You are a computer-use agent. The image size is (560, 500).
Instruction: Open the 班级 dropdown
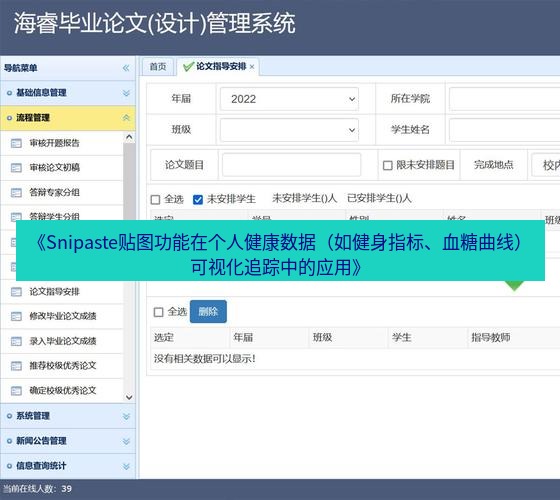click(289, 130)
